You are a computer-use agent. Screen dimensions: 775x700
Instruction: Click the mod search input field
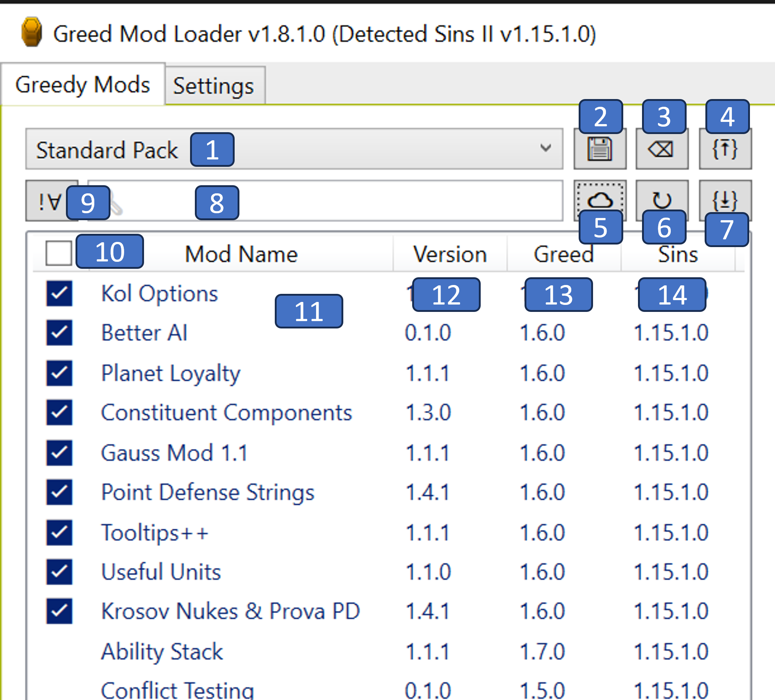click(x=325, y=201)
